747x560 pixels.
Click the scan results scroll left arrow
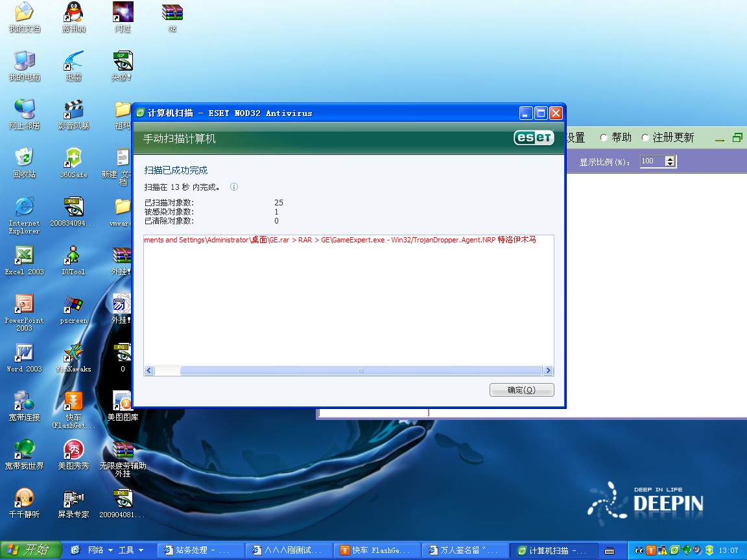pos(149,371)
